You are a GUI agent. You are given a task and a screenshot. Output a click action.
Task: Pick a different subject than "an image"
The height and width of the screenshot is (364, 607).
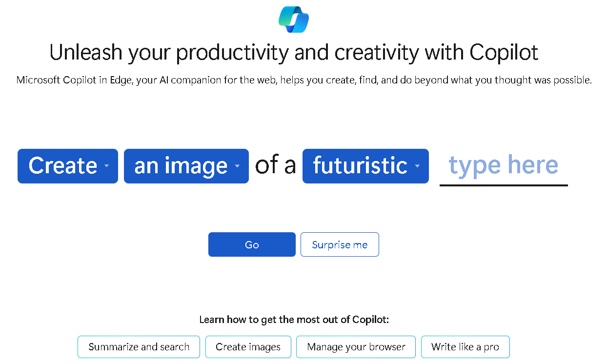186,166
